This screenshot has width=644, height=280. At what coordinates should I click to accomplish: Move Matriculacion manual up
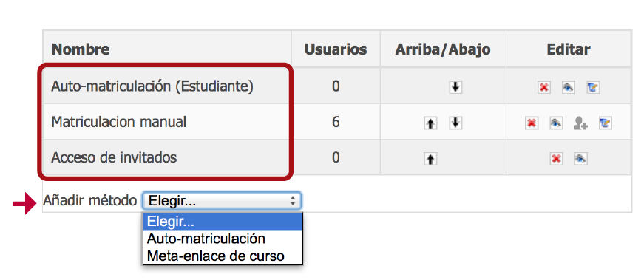(x=430, y=123)
